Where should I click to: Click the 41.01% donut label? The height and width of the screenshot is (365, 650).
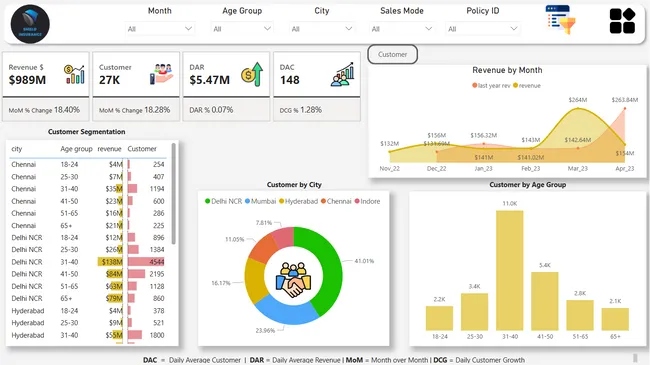coord(364,261)
